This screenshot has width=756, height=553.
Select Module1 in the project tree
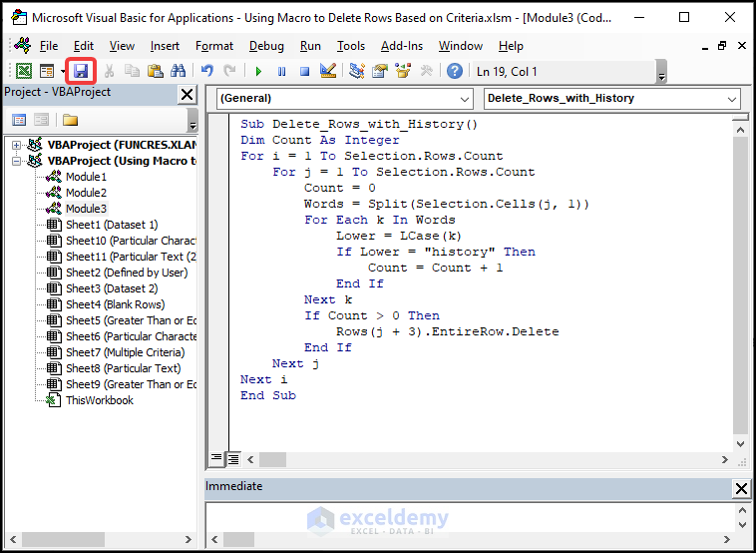[87, 177]
